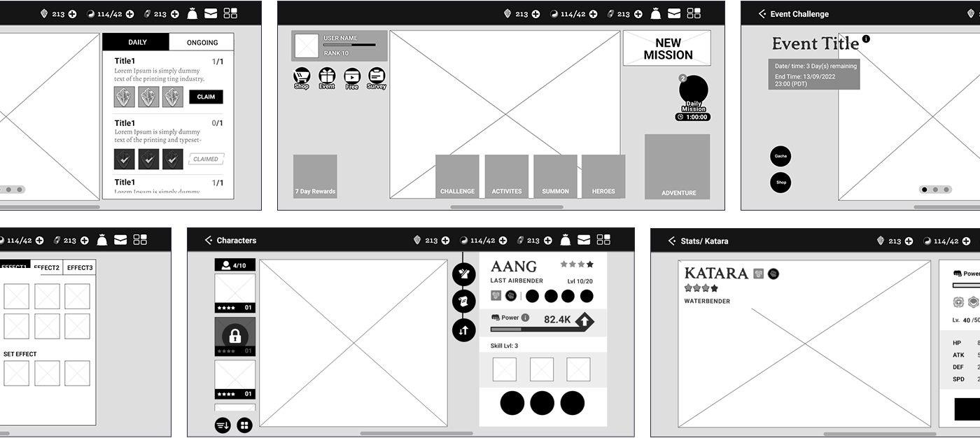Click Katara's star rating
This screenshot has width=980, height=438.
(x=701, y=288)
